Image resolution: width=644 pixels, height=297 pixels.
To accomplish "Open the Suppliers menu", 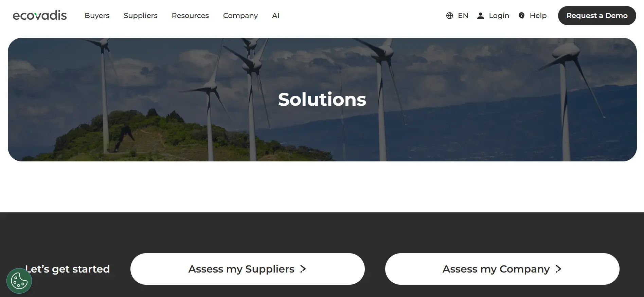I will 141,16.
